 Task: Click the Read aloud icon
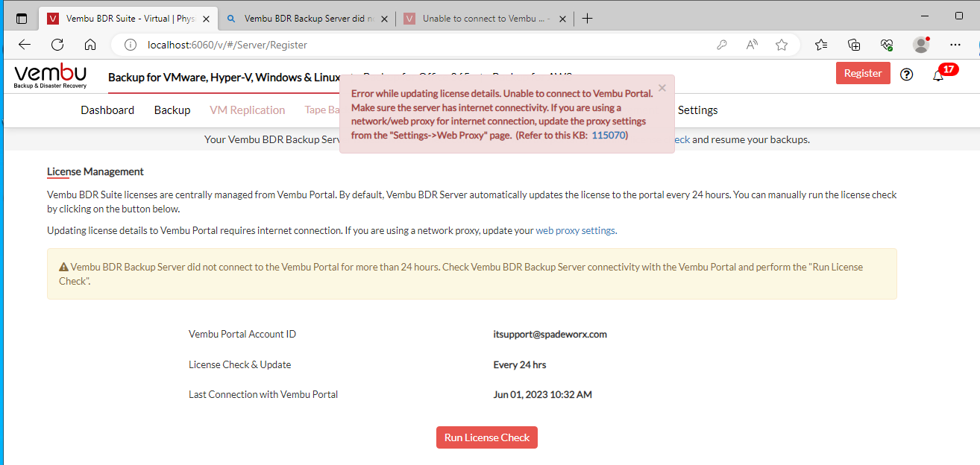[752, 45]
